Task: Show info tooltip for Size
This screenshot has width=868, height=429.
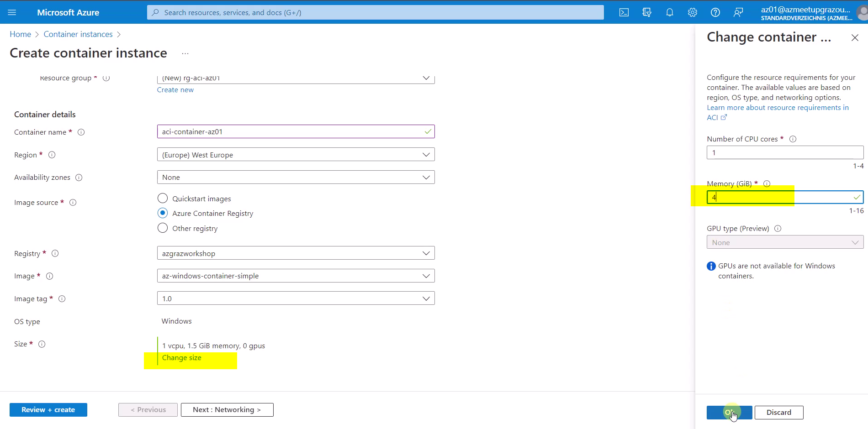Action: 42,344
